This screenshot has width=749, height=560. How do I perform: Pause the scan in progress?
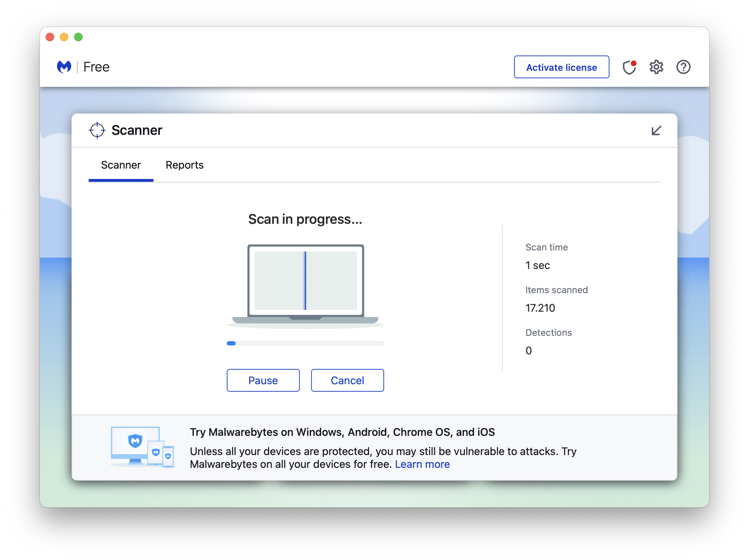[x=263, y=380]
